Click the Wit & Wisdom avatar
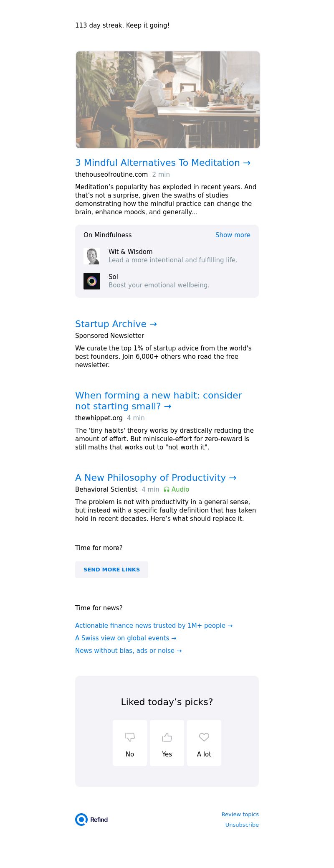The width and height of the screenshot is (334, 868). pyautogui.click(x=92, y=256)
